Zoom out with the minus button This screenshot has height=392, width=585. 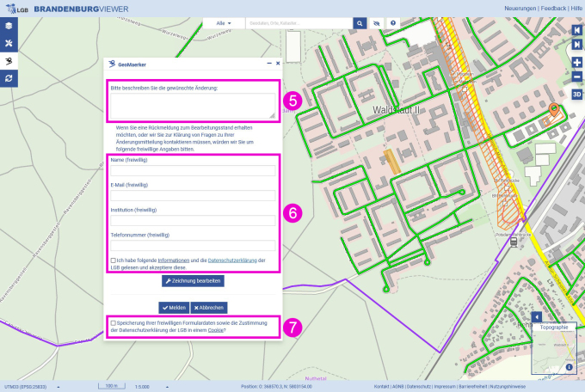(576, 77)
